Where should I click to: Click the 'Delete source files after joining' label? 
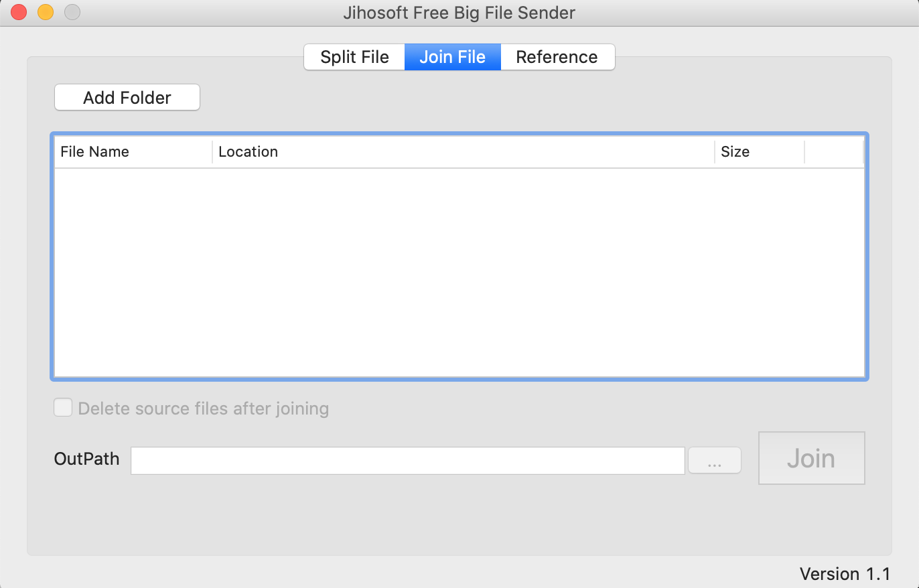[x=204, y=409]
